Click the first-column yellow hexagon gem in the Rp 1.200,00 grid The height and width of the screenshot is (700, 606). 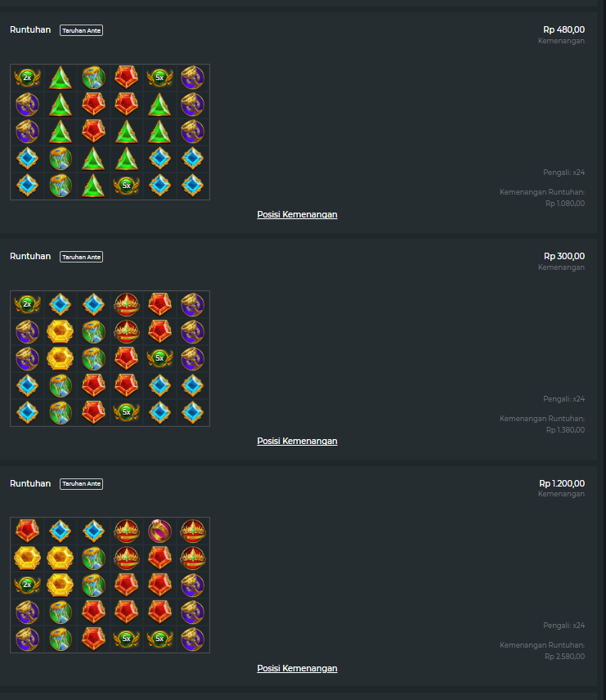(27, 558)
